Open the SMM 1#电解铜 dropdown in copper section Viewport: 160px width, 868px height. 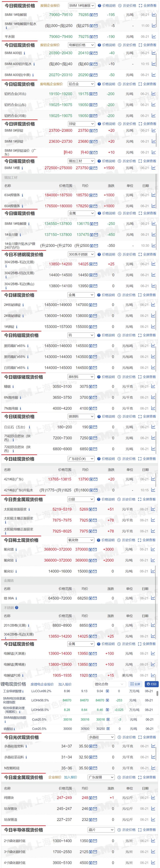[x=81, y=6]
